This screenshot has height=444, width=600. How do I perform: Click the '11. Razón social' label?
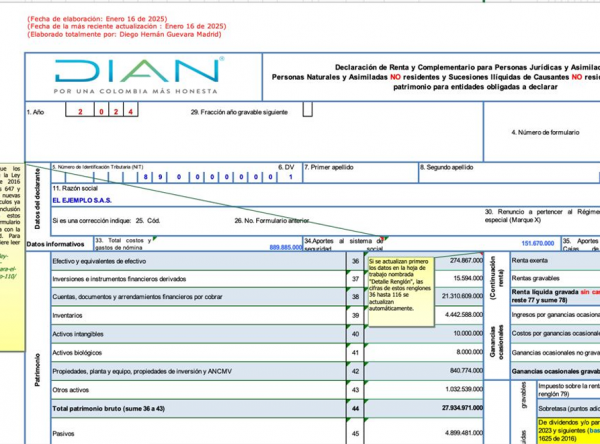75,188
